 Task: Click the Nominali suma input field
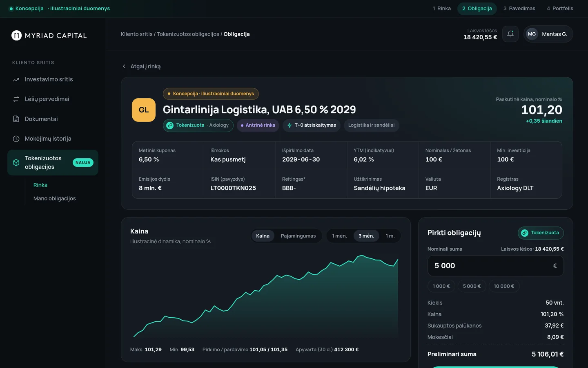[x=495, y=266]
